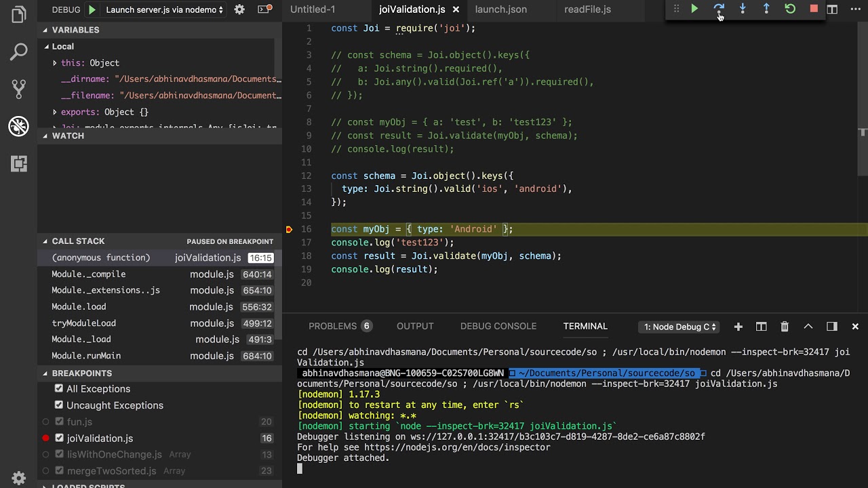
Task: Open the Output panel tab
Action: 415,326
